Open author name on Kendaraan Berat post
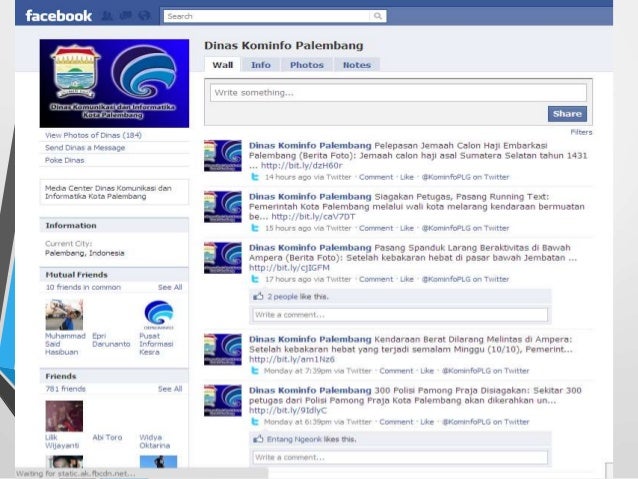The height and width of the screenshot is (479, 638). click(310, 339)
